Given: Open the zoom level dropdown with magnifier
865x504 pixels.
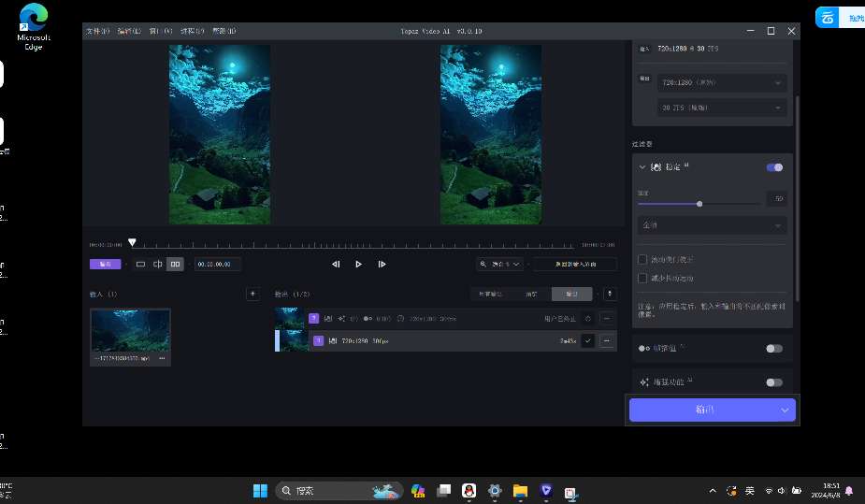Looking at the screenshot, I should 501,265.
